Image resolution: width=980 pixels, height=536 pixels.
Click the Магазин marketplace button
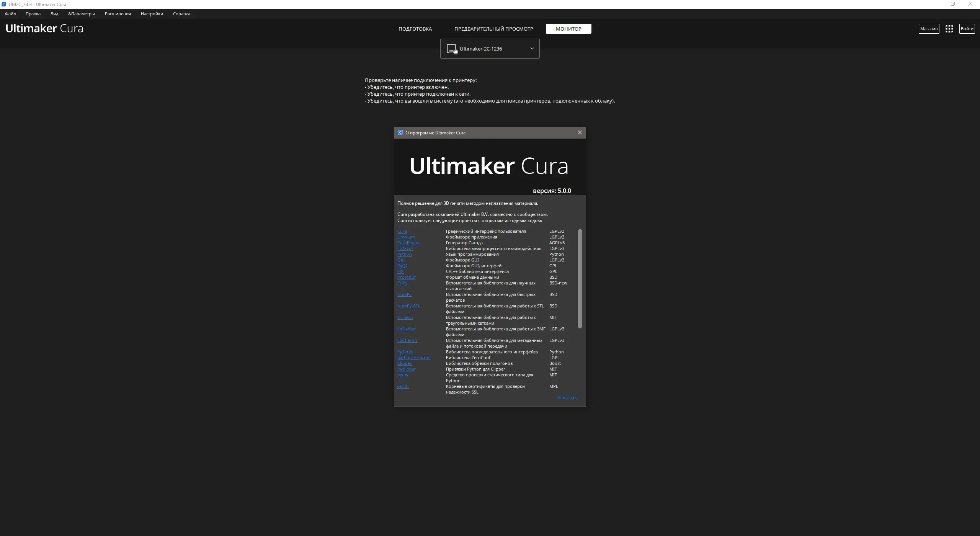tap(929, 29)
